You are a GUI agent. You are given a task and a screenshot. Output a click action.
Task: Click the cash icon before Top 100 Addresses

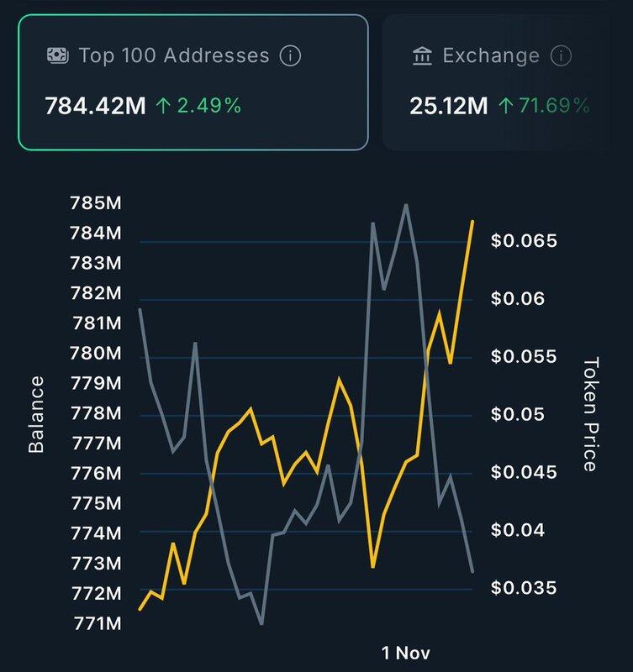point(56,56)
